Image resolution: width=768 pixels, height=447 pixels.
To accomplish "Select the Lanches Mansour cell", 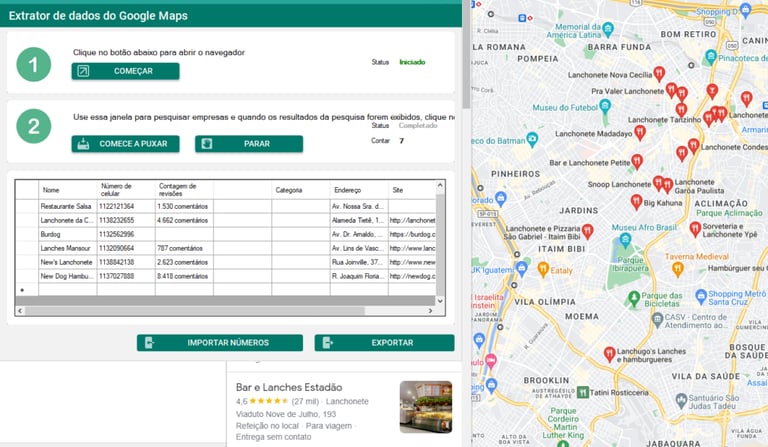I will (68, 248).
